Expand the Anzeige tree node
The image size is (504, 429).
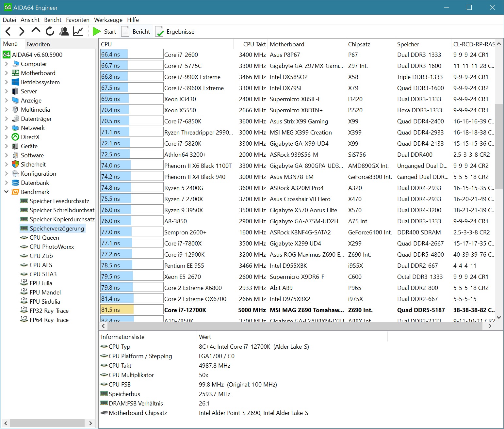click(6, 101)
